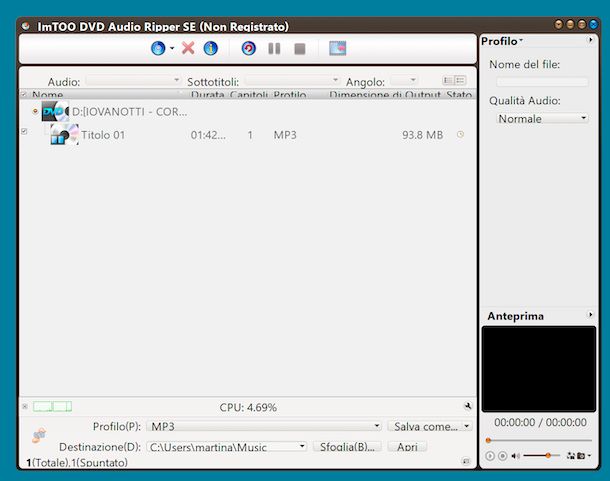Viewport: 610px width, 481px height.
Task: Click the preview seek slider
Action: 539,440
